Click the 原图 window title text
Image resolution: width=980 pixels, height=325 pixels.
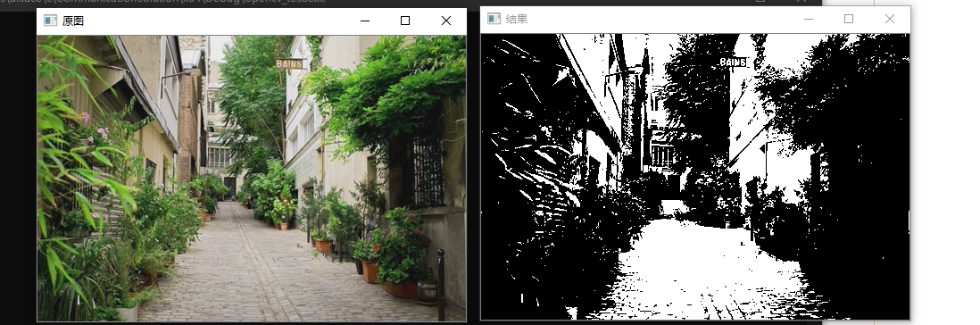pos(73,21)
